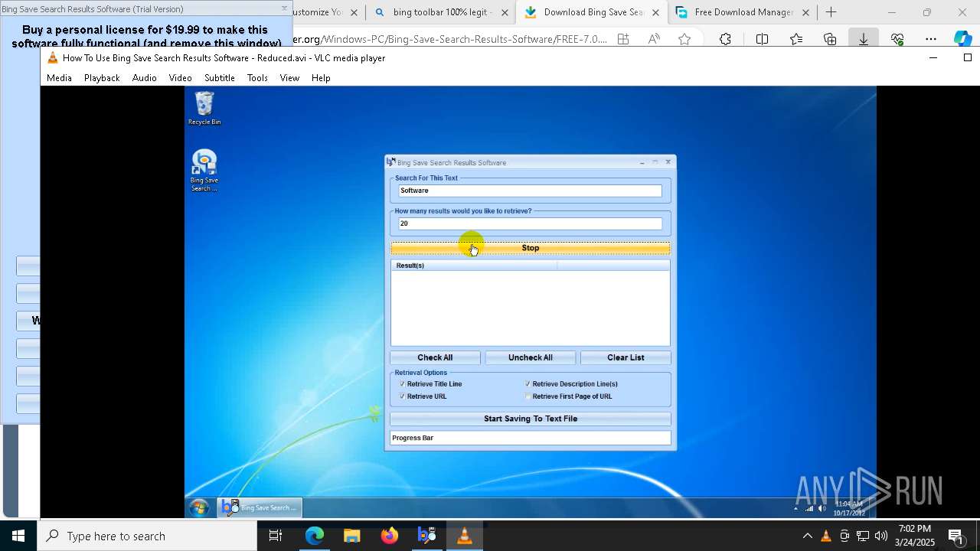Launch Firefox from the taskbar
The height and width of the screenshot is (551, 980).
tap(390, 536)
